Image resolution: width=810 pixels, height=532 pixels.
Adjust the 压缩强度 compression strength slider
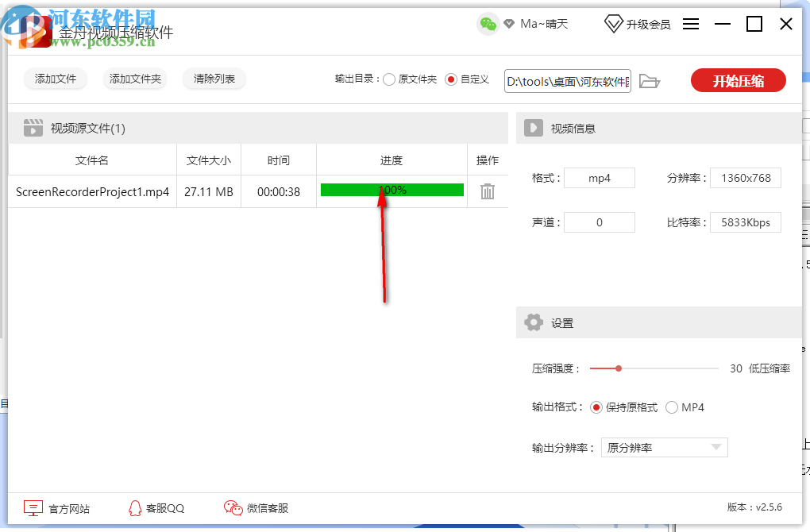617,368
